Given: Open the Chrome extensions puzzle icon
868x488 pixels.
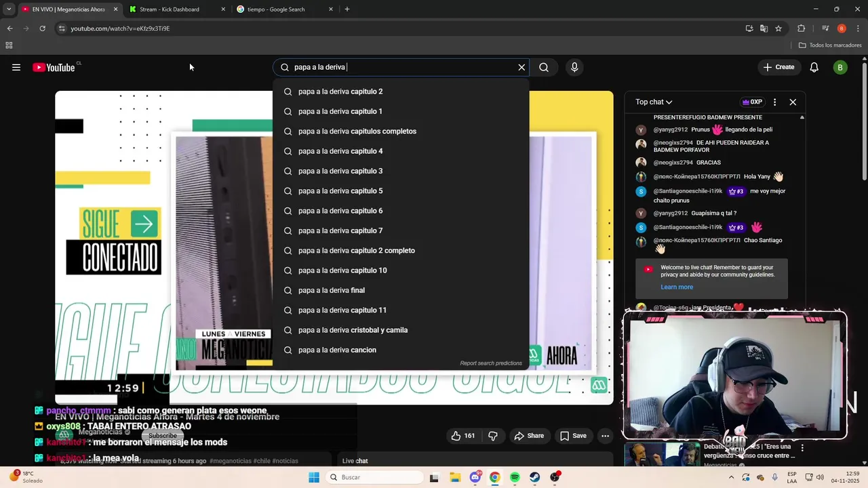Looking at the screenshot, I should (x=802, y=28).
